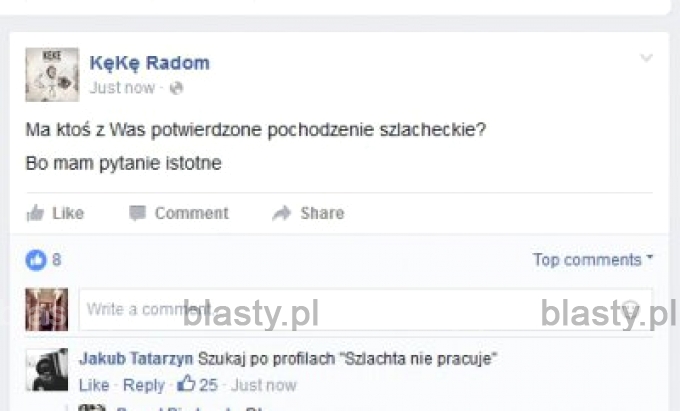Viewport: 680px width, 411px height.
Task: Open Jakub Tatarzyn's profile name link
Action: [x=136, y=359]
